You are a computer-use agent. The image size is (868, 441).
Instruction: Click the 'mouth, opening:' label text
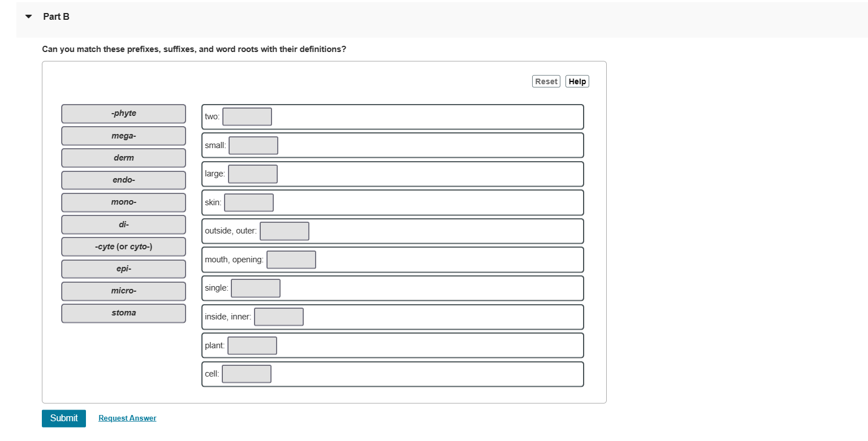coord(234,260)
